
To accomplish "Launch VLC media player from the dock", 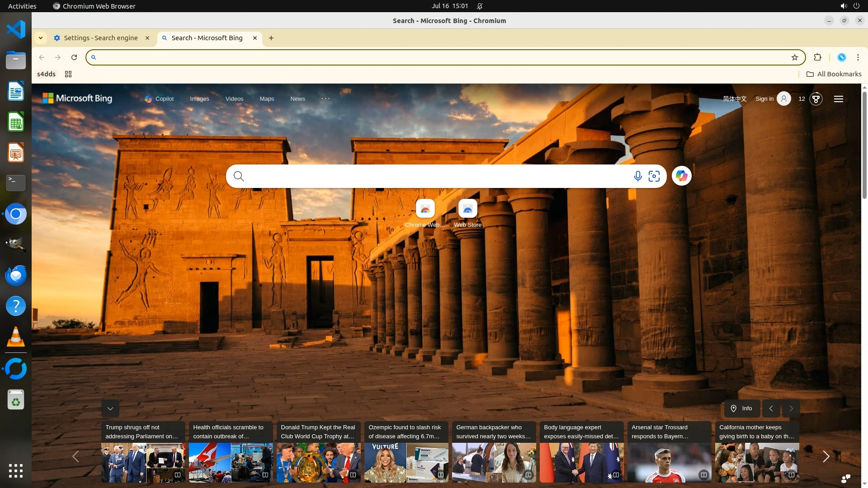I will (x=16, y=337).
